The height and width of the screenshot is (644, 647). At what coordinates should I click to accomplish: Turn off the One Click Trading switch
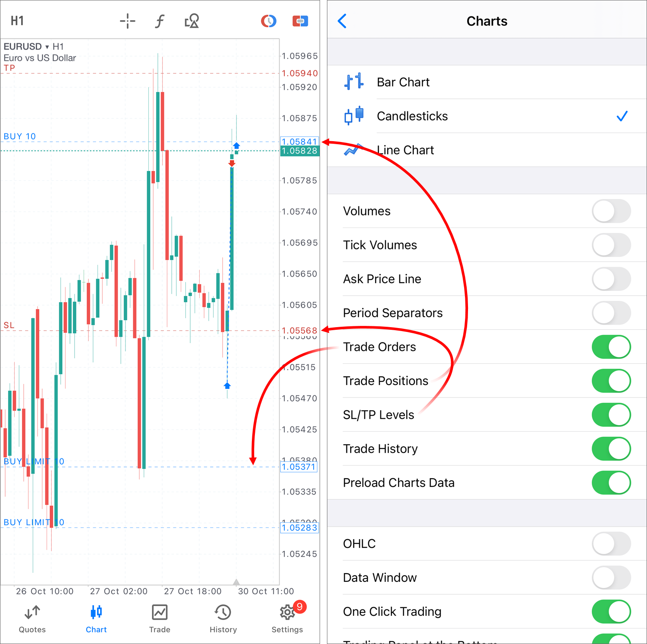point(611,612)
